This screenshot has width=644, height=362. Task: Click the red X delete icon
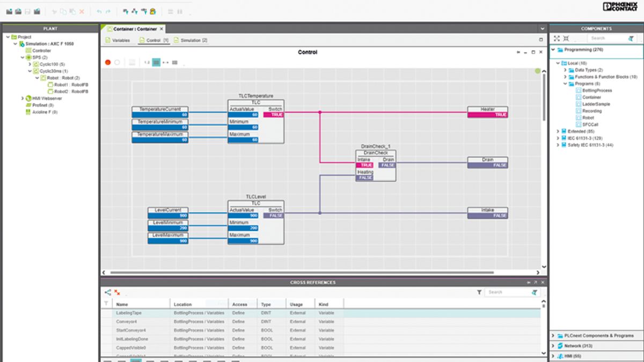click(82, 11)
